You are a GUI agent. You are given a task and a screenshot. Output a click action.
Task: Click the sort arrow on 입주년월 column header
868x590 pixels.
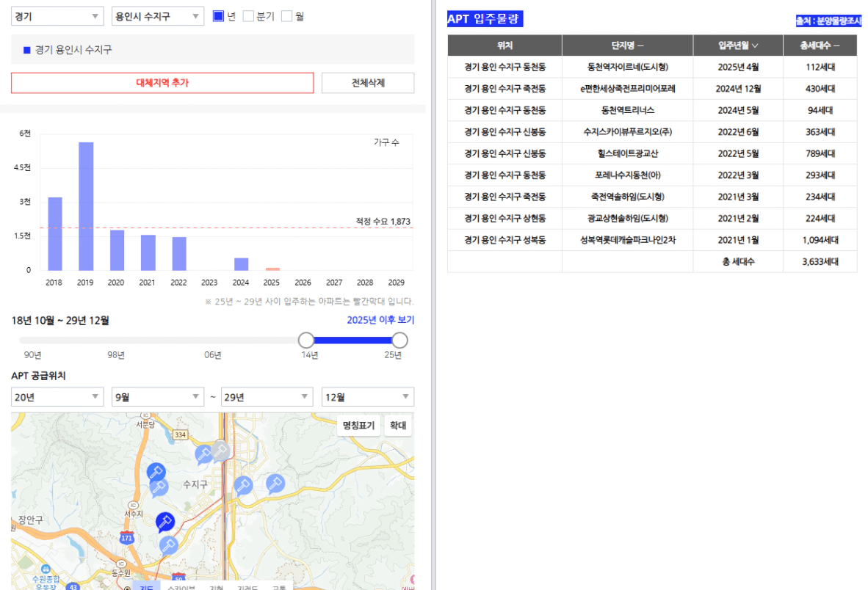tap(755, 46)
